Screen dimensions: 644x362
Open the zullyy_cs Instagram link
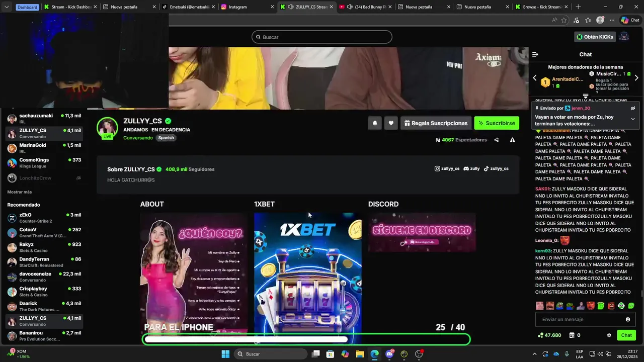pos(447,169)
